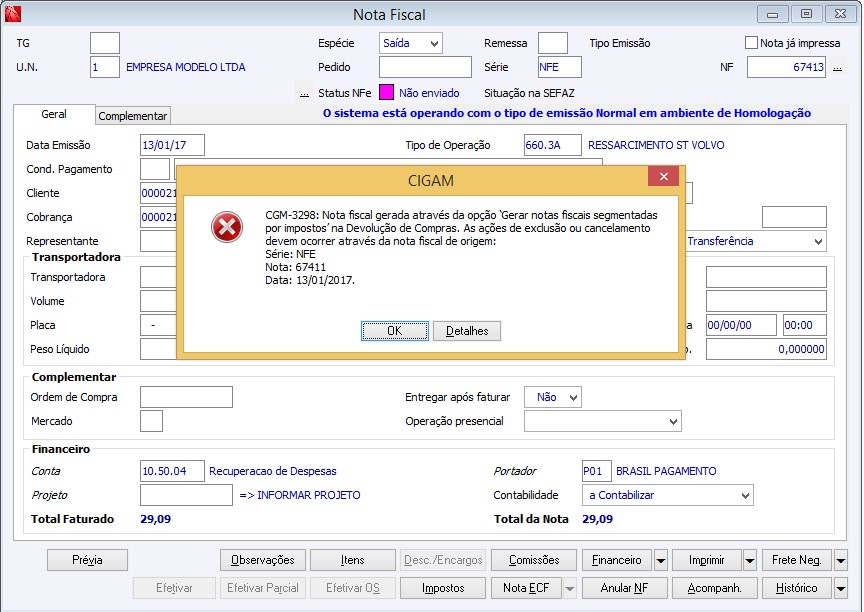Image resolution: width=864 pixels, height=612 pixels.
Task: Click the NF number field 67413
Action: (x=786, y=67)
